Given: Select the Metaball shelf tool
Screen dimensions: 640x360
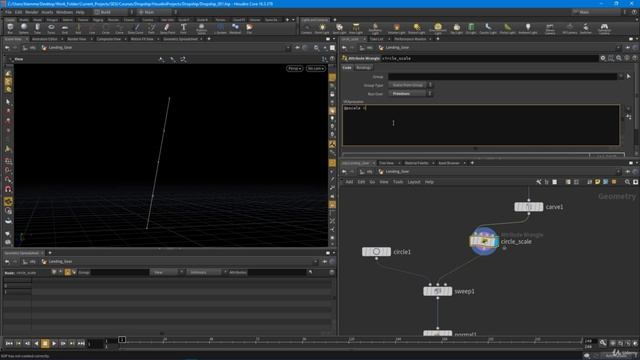Looking at the screenshot, I should tap(235, 28).
